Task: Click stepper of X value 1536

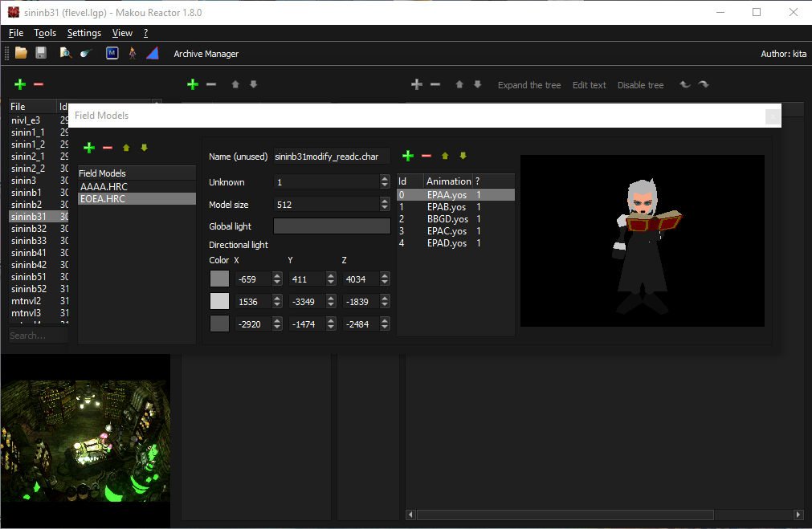Action: coord(277,301)
